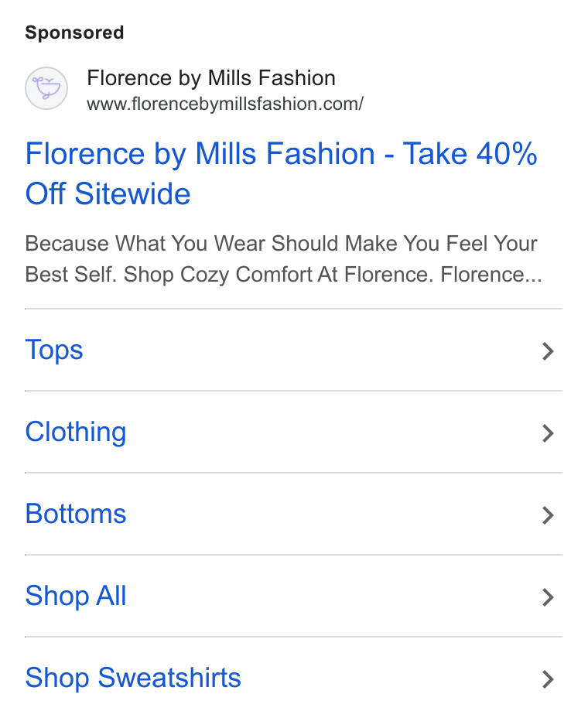Click the ad description text
Viewport: 588px width, 718px height.
(283, 258)
